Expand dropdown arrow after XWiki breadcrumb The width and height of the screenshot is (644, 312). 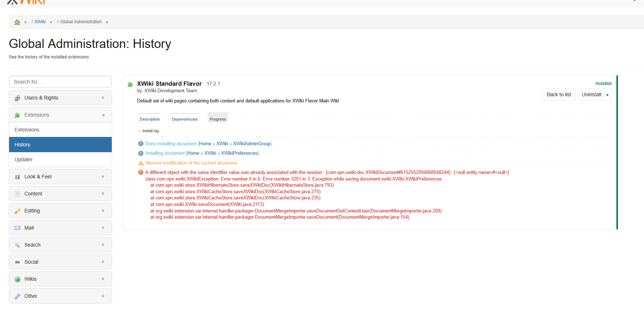pyautogui.click(x=51, y=22)
